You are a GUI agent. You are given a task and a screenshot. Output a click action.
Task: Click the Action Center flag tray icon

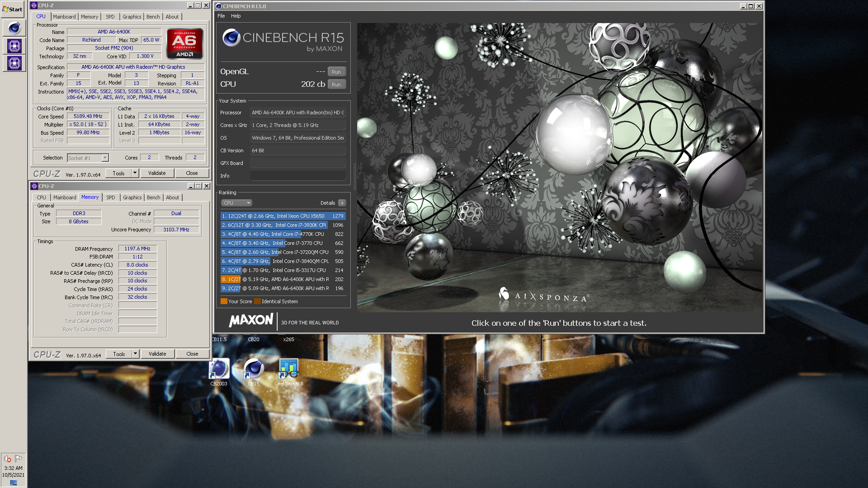click(19, 459)
